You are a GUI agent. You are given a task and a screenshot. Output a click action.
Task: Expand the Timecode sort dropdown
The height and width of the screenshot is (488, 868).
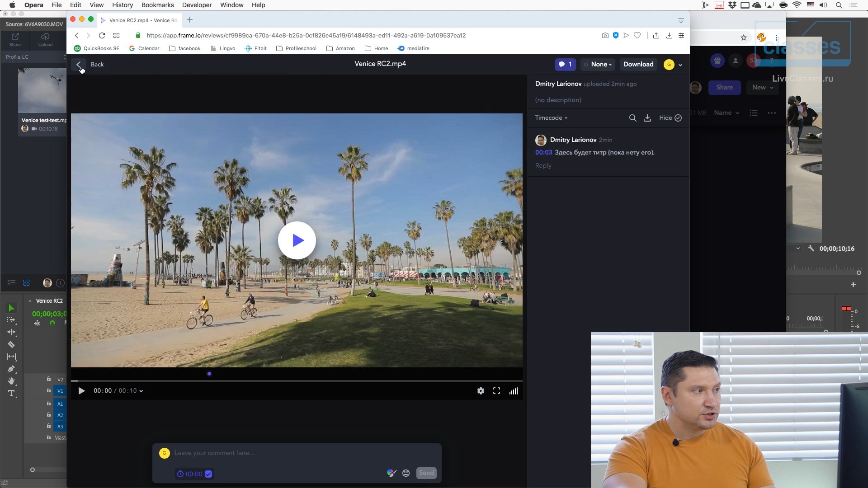[x=551, y=118]
